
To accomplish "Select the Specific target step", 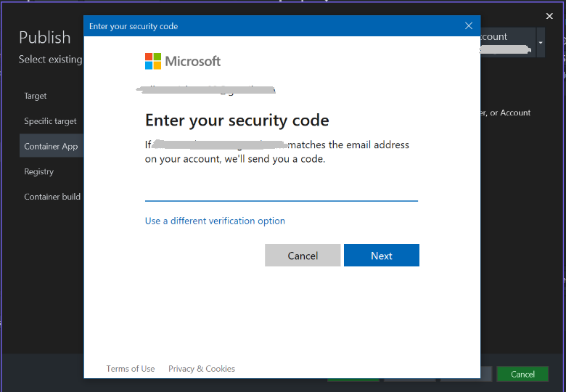I will (x=50, y=121).
